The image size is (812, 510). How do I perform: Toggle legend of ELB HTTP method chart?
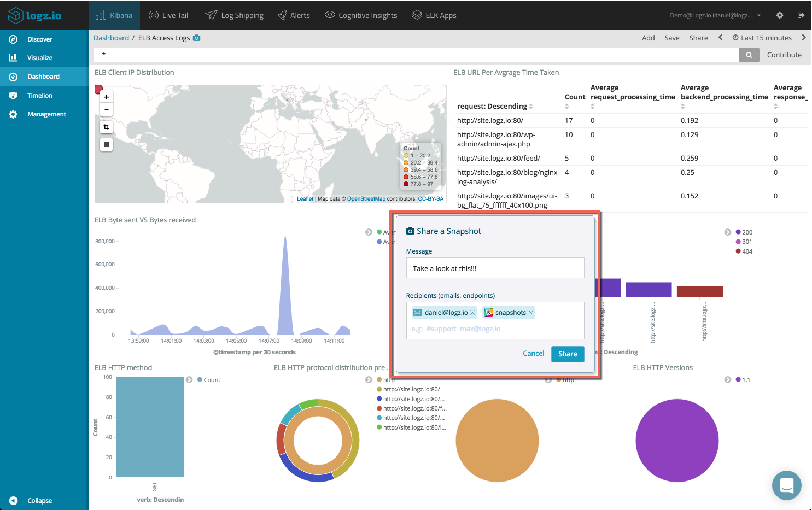(189, 380)
